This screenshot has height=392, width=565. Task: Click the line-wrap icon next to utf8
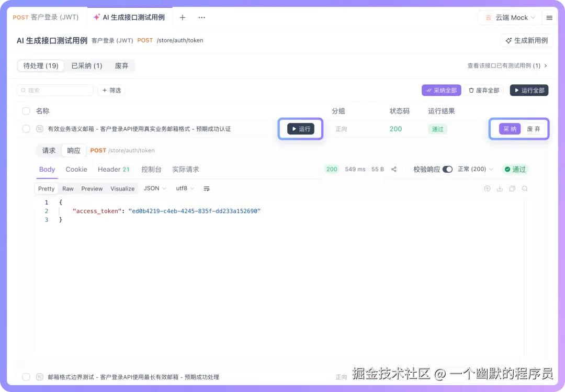(x=207, y=188)
